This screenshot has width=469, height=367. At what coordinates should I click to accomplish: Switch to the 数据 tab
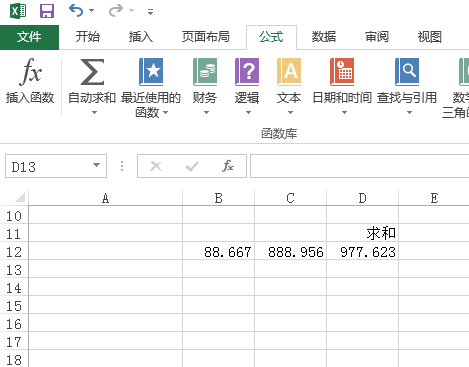coord(324,37)
